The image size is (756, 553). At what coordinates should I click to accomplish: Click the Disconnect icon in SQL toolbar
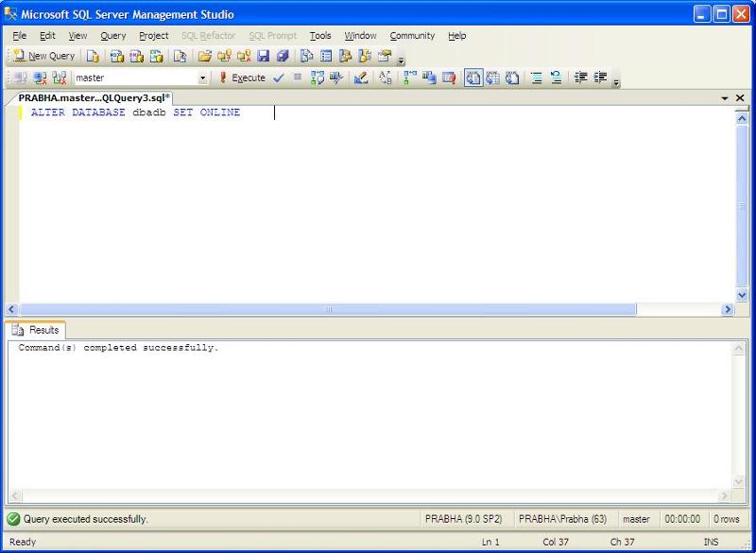coord(40,78)
